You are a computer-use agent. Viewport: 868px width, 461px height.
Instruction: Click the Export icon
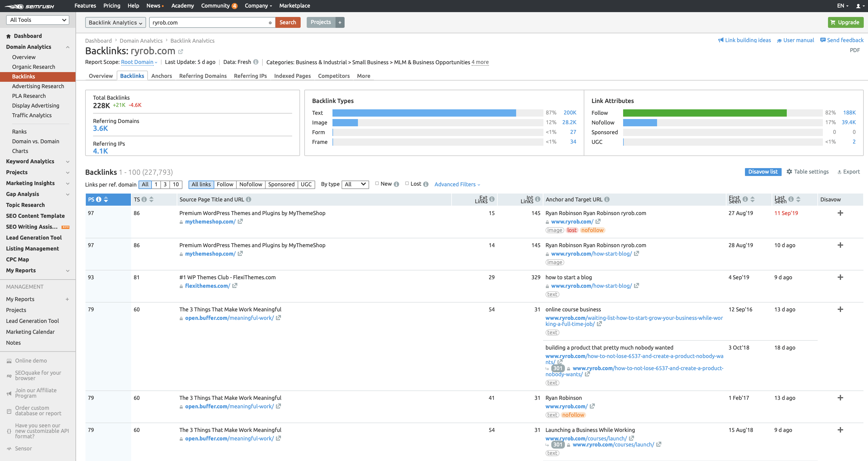pos(839,172)
